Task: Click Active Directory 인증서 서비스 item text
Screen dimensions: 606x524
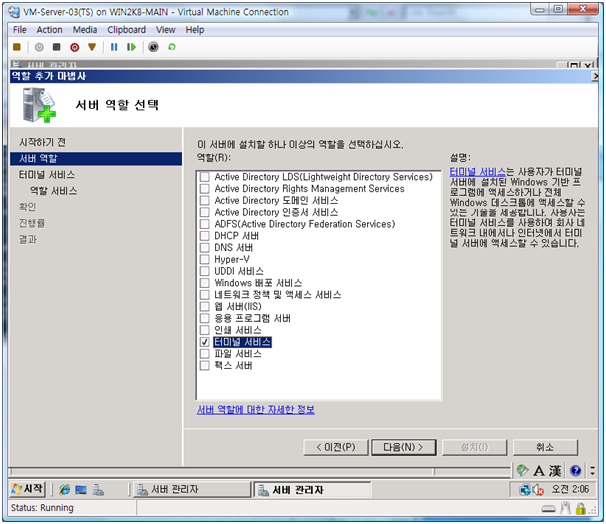Action: click(276, 212)
